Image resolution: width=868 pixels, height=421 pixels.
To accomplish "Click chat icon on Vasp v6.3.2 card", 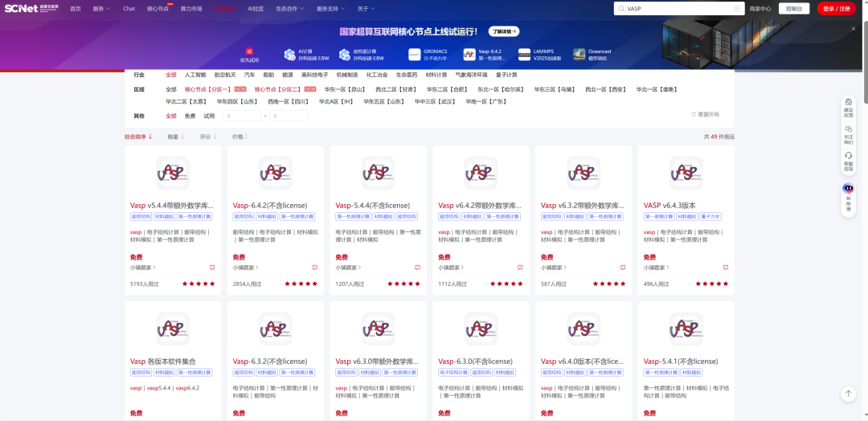I will point(623,268).
